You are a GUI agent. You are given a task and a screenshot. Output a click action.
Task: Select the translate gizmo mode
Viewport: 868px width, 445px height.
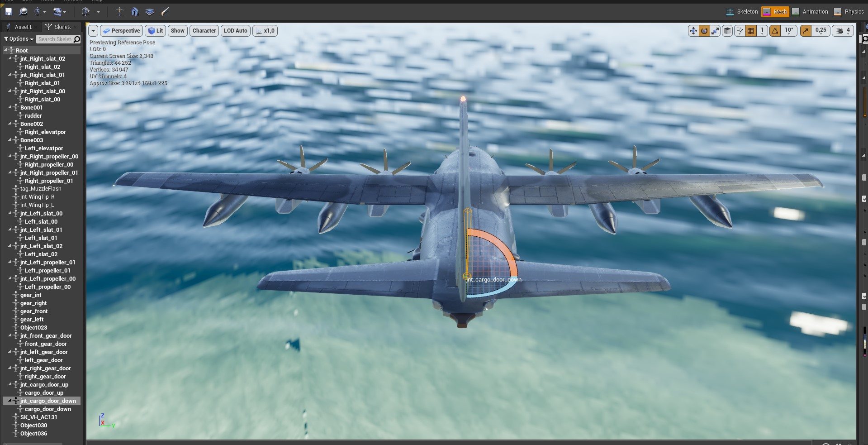click(693, 31)
